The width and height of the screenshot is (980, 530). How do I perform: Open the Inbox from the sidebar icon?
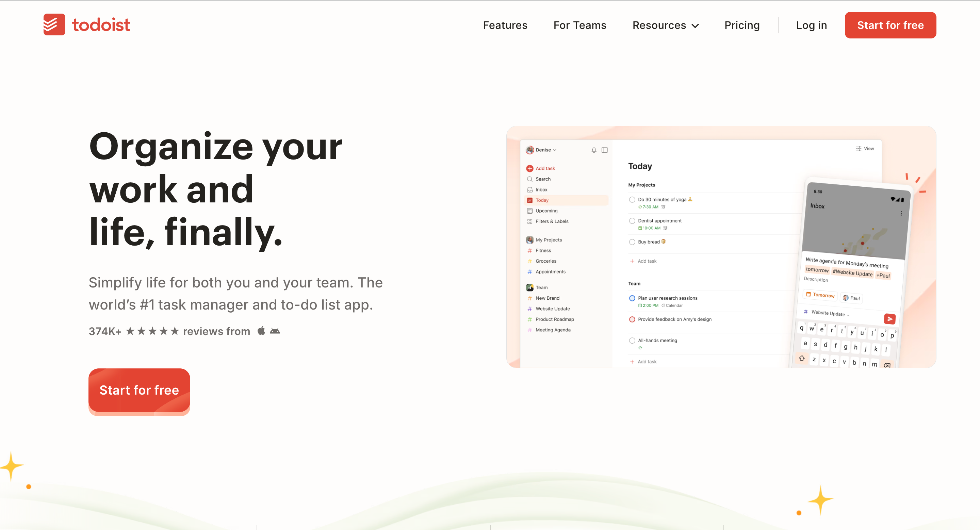[529, 189]
